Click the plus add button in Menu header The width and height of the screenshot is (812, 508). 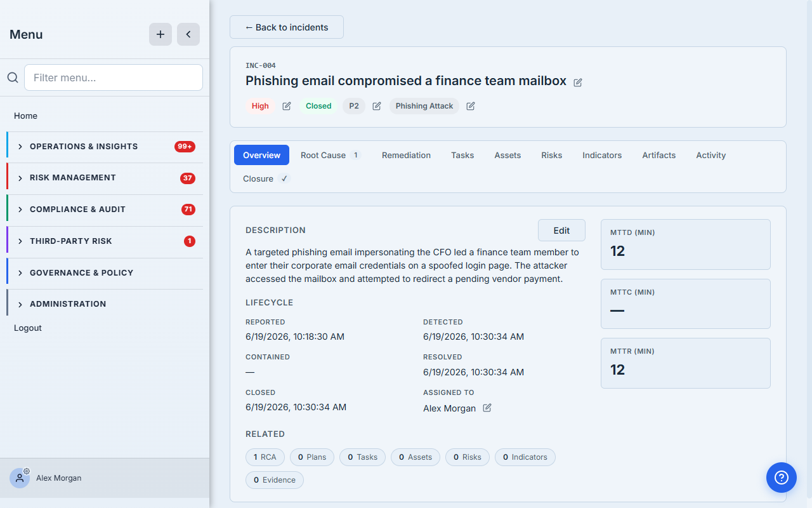click(160, 34)
